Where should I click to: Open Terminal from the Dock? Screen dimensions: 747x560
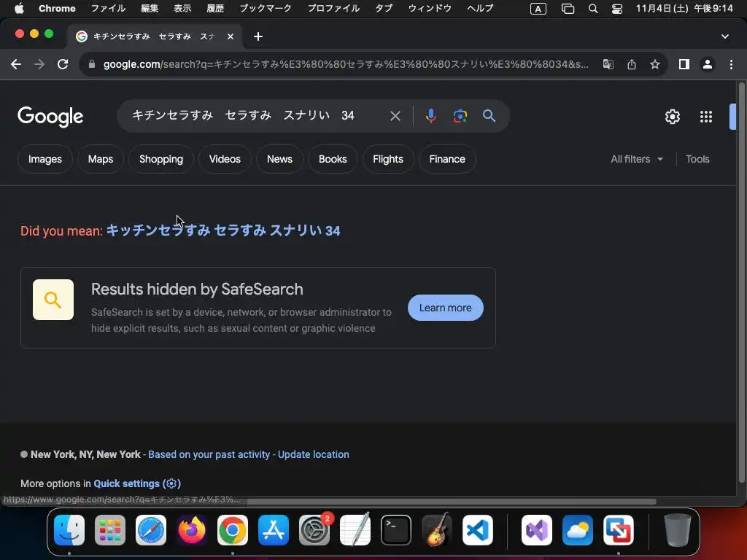(396, 530)
